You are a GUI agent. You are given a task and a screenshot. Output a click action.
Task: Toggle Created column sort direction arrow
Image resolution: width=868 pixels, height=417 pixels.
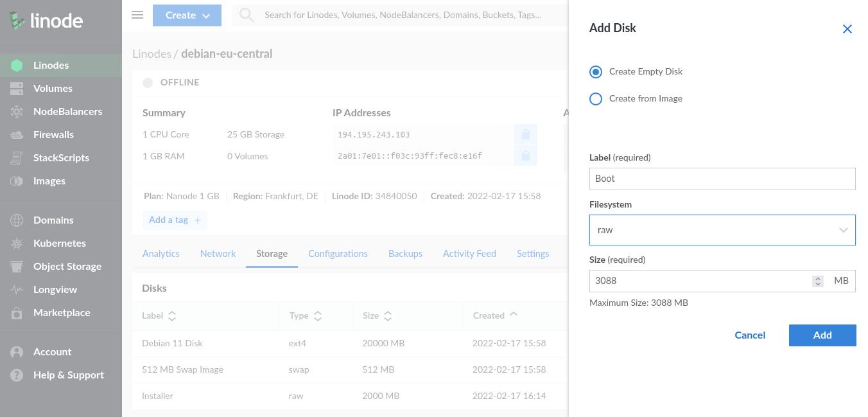coord(514,315)
